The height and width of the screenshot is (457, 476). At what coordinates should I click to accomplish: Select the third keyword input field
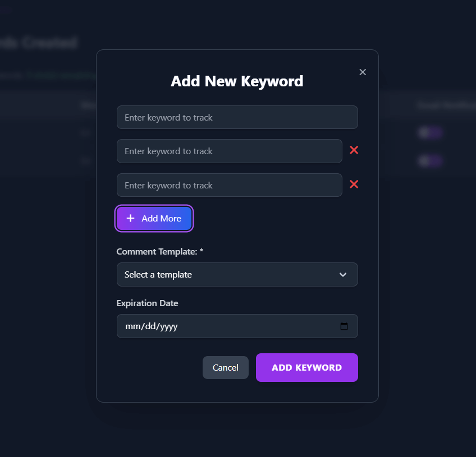(229, 185)
